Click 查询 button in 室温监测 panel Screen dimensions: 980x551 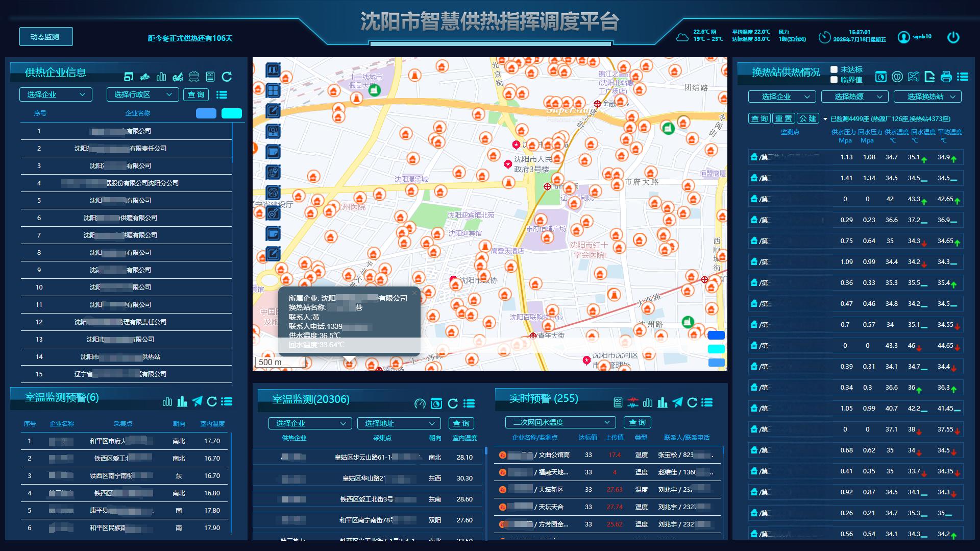click(461, 423)
